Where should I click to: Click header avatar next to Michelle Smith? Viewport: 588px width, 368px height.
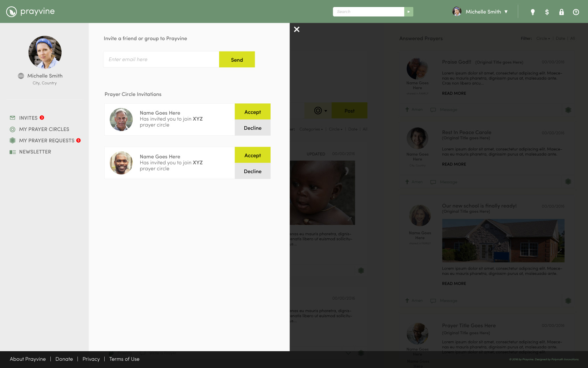pos(457,12)
